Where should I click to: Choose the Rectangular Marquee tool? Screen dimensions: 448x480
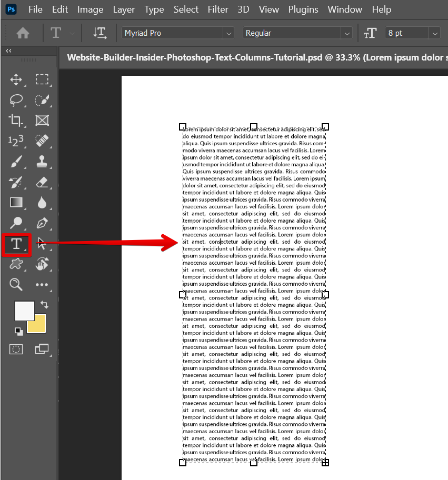tap(42, 80)
